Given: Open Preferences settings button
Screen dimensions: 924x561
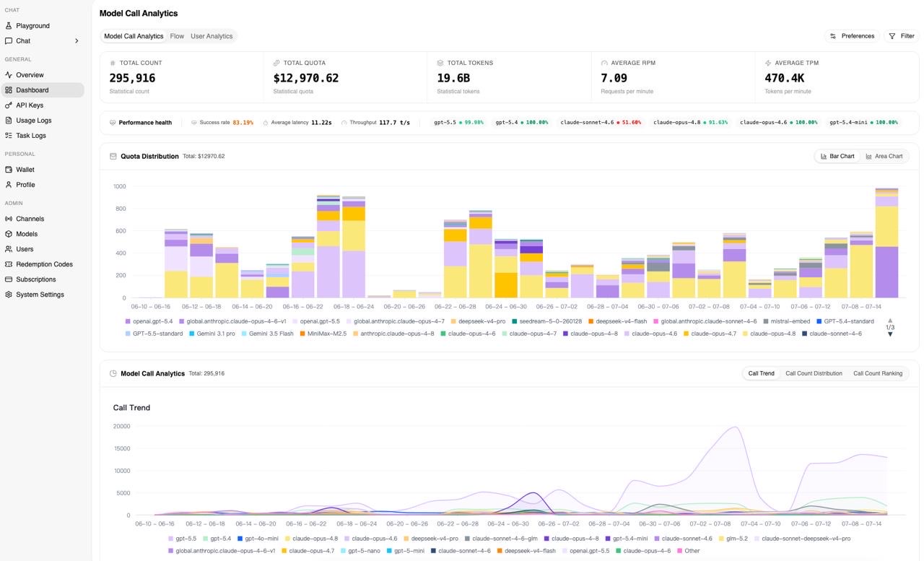Looking at the screenshot, I should point(852,35).
